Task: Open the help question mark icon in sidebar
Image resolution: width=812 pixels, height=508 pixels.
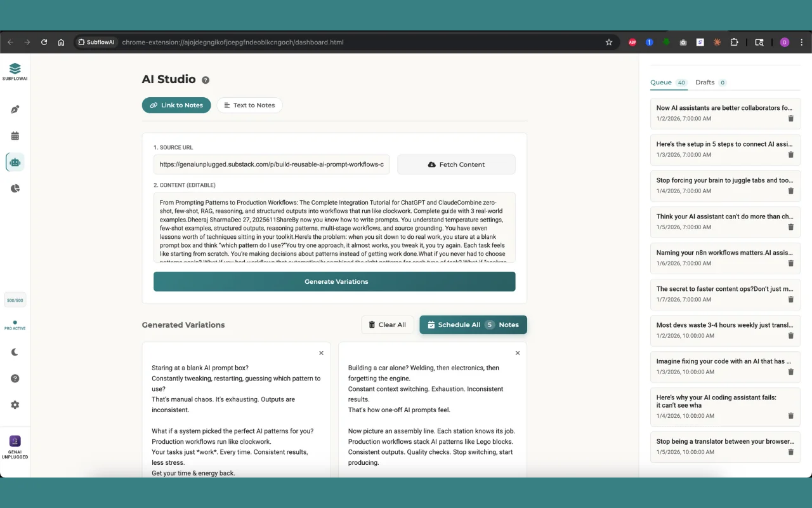Action: click(x=15, y=378)
